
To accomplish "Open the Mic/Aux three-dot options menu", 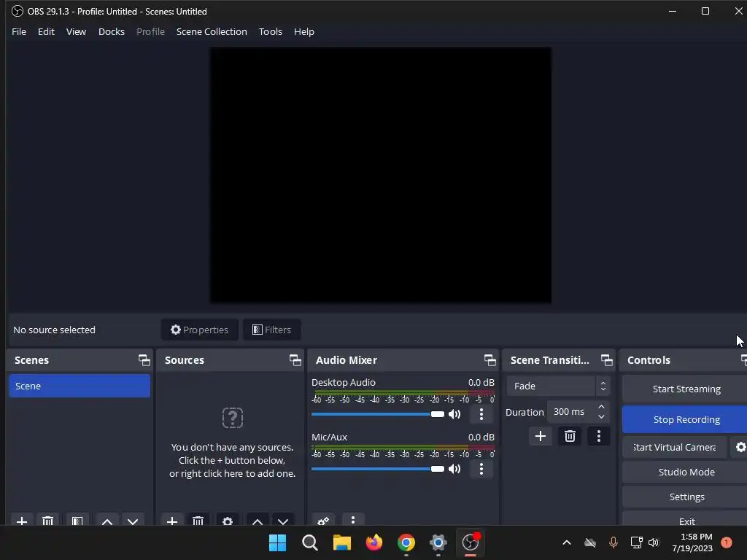I will click(481, 469).
